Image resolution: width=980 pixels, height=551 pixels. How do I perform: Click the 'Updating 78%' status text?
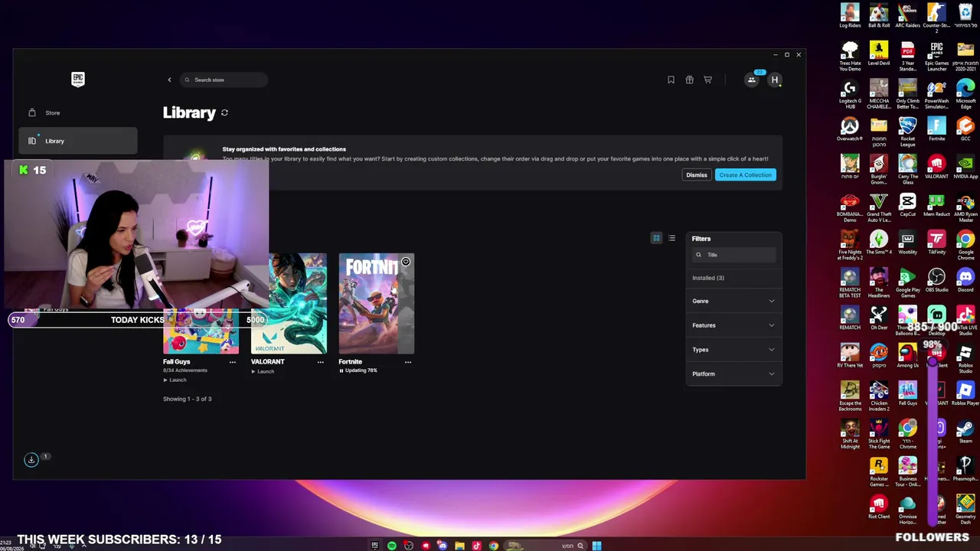(x=361, y=370)
